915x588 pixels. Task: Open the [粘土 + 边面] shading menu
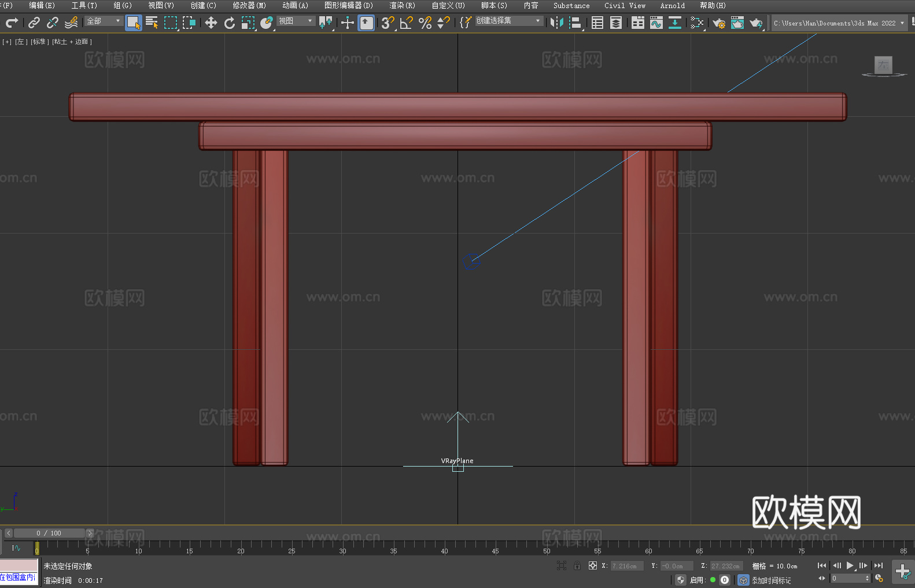click(x=72, y=42)
